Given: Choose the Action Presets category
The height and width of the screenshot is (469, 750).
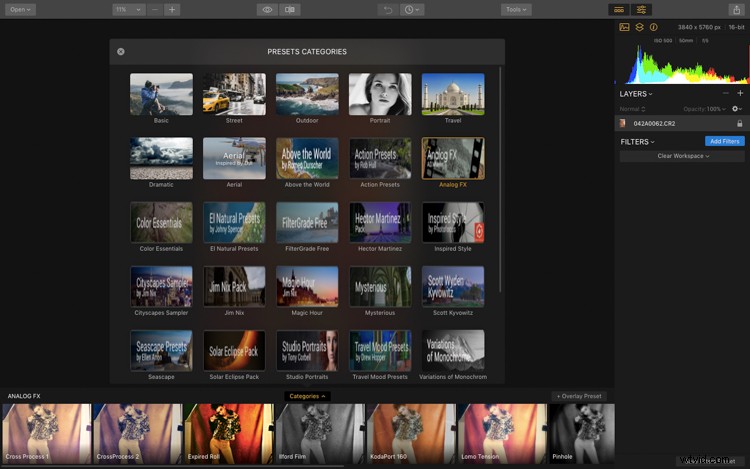Looking at the screenshot, I should point(380,163).
